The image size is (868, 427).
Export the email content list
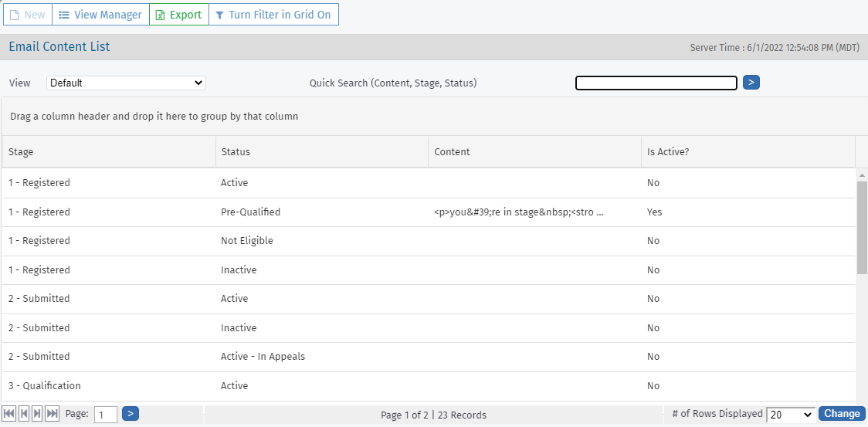tap(179, 15)
